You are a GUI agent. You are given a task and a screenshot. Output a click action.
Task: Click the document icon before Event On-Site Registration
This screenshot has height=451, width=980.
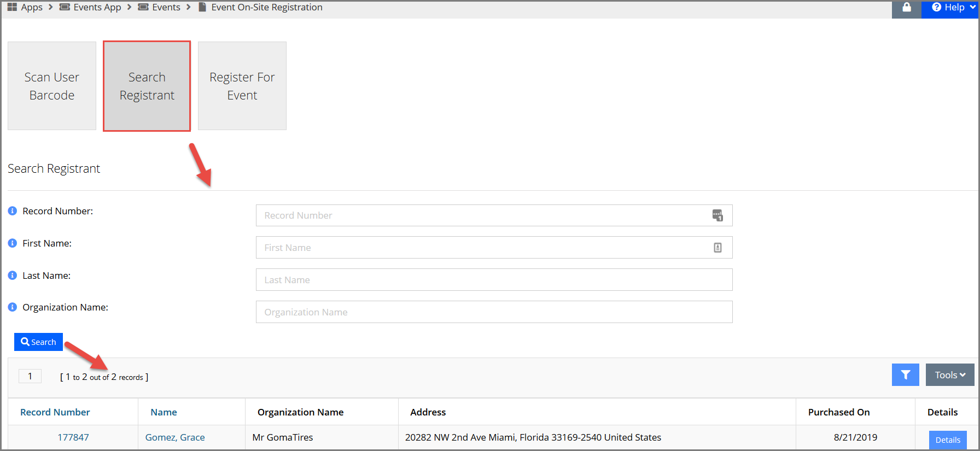(202, 7)
